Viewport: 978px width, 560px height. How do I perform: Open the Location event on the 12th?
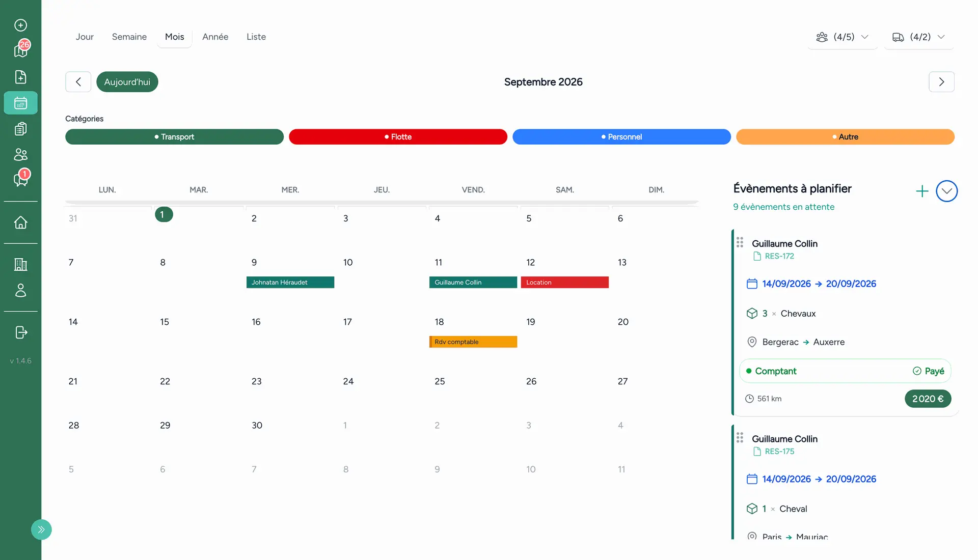565,283
